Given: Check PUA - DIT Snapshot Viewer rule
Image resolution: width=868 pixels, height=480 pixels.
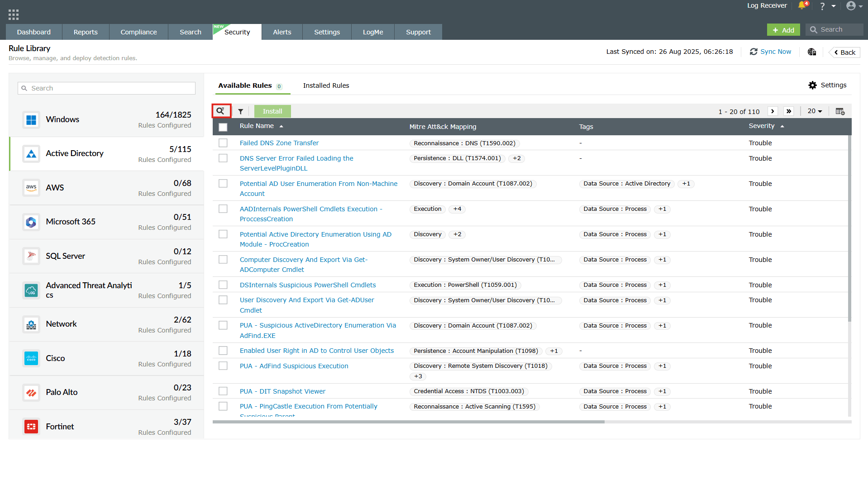Looking at the screenshot, I should point(223,391).
